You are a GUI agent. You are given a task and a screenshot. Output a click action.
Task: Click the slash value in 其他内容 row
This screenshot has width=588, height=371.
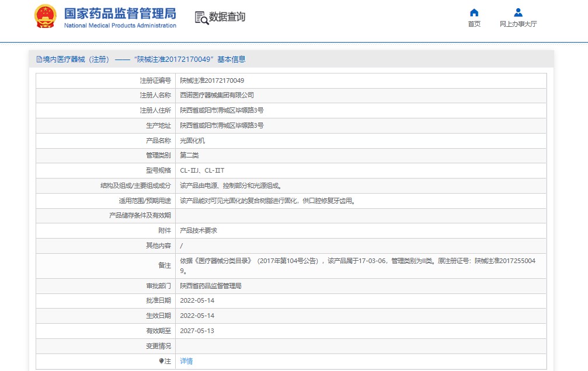(x=182, y=246)
